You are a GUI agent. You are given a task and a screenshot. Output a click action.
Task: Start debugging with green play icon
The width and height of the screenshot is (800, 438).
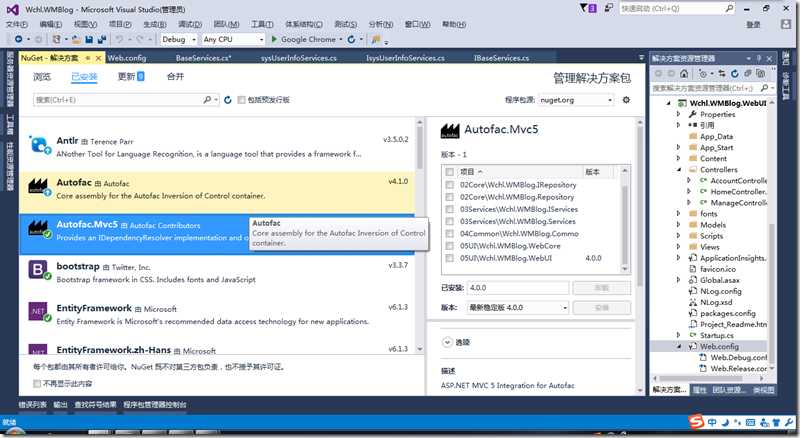pos(274,39)
